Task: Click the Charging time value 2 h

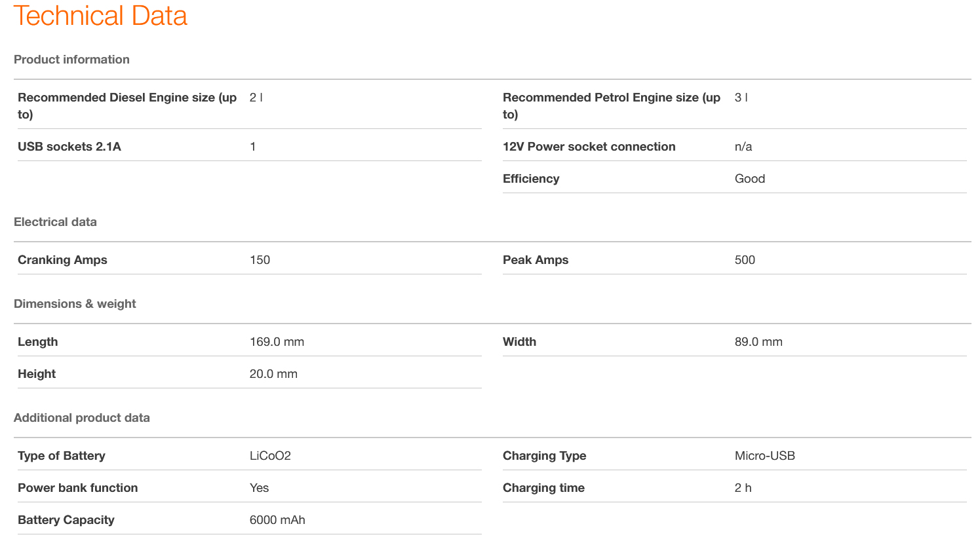Action: [x=743, y=488]
